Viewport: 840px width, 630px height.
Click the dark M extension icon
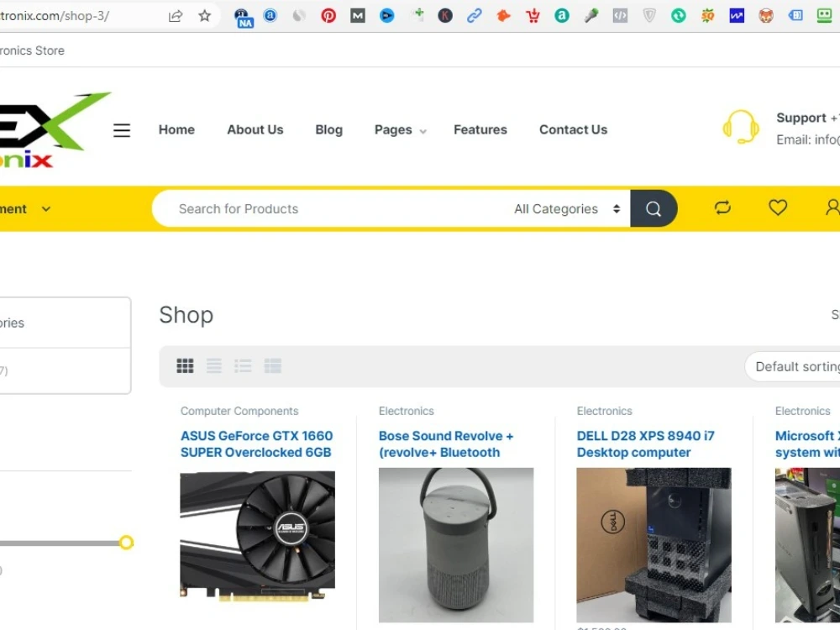click(x=358, y=16)
